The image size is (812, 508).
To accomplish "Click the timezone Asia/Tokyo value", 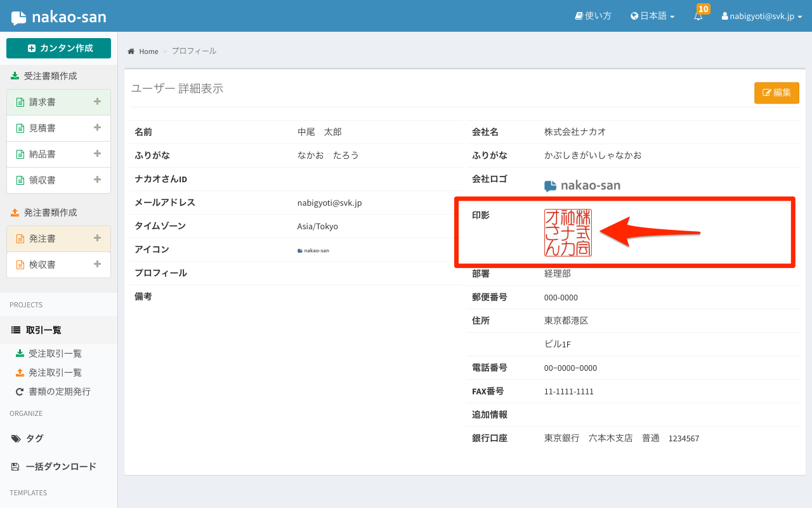I will (318, 227).
